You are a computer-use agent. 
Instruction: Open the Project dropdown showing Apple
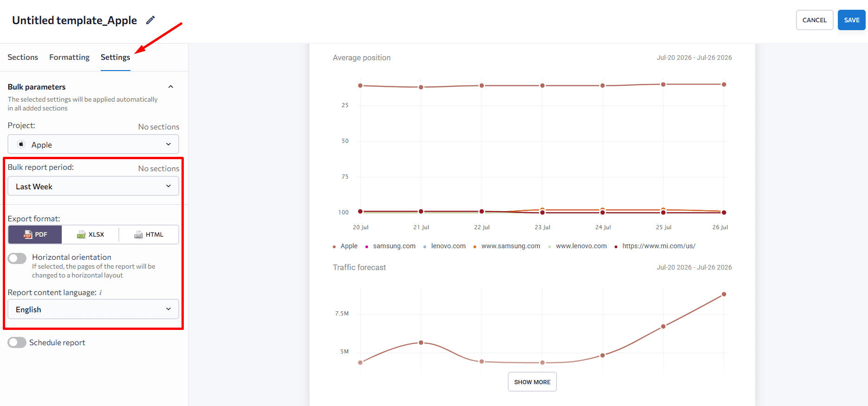[x=93, y=144]
